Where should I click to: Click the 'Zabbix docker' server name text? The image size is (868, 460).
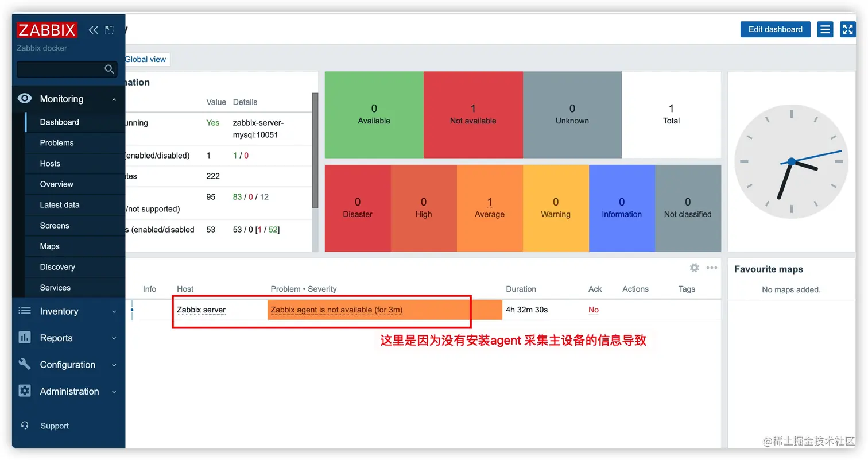(42, 48)
